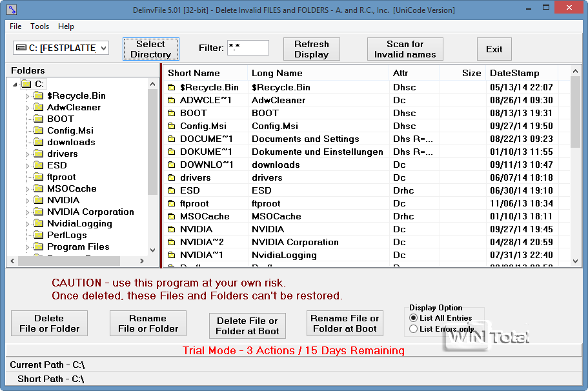Expand the MSOCache tree node
Image resolution: width=588 pixels, height=391 pixels.
(27, 189)
